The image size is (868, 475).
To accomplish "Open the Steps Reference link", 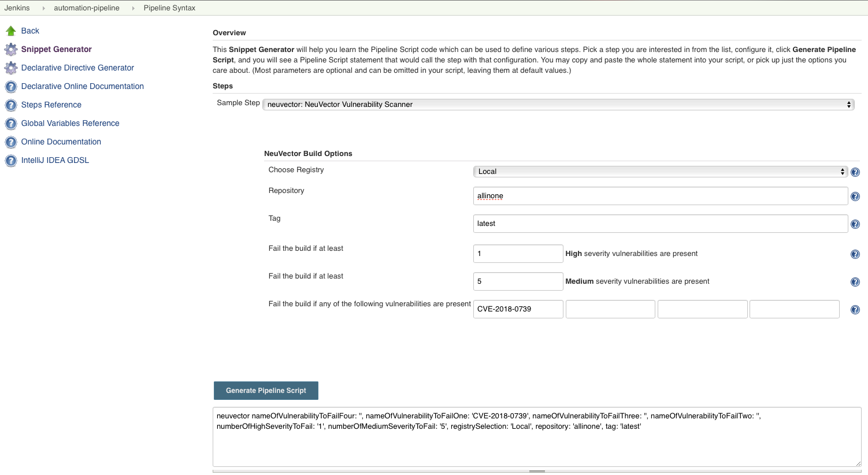I will 51,105.
